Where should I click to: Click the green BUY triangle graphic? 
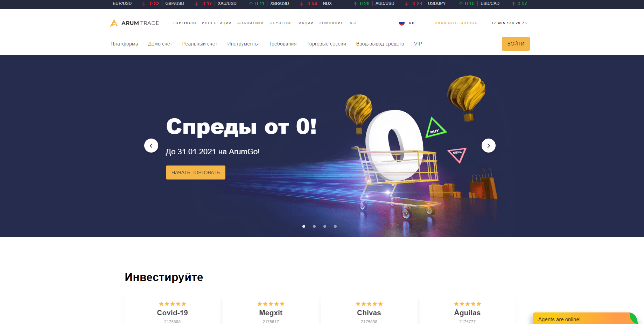[x=435, y=128]
